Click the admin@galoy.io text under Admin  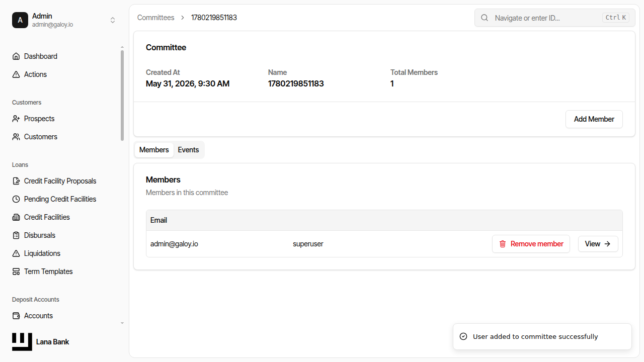tap(52, 24)
